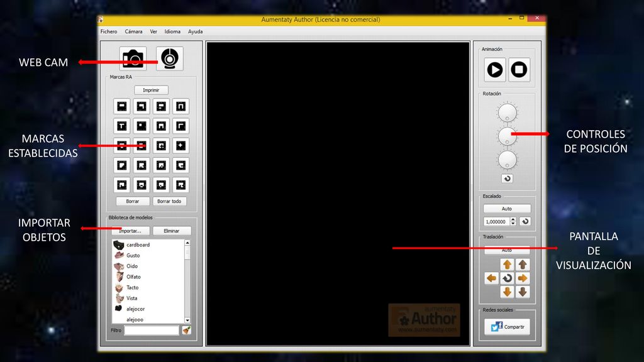
Task: Move model with brown down arrow
Action: pos(523,292)
